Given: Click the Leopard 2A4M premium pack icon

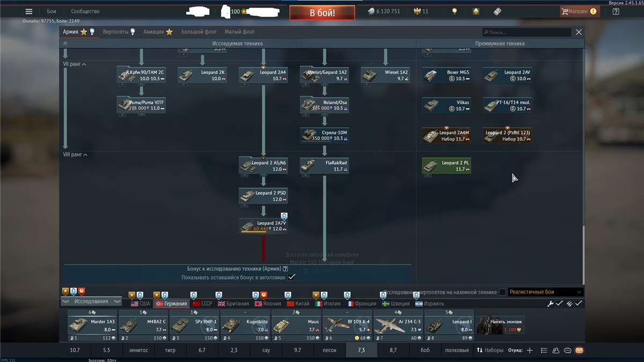Looking at the screenshot, I should pos(431,136).
